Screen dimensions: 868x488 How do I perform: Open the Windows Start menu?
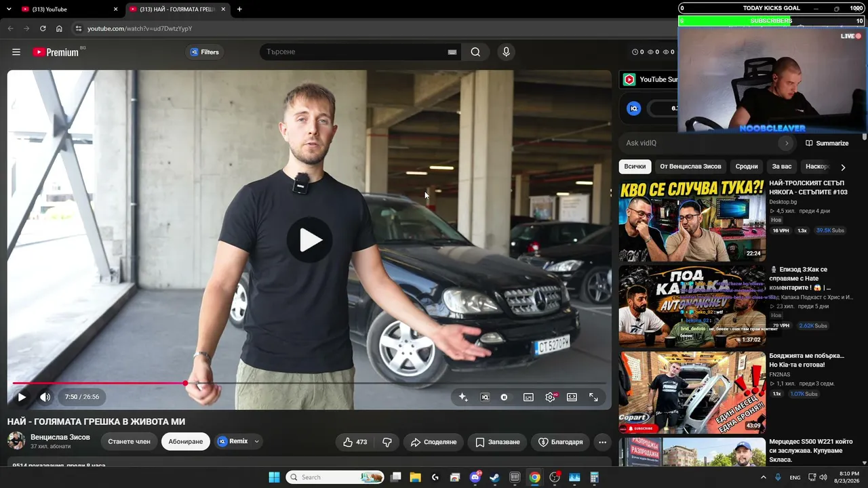coord(274,477)
